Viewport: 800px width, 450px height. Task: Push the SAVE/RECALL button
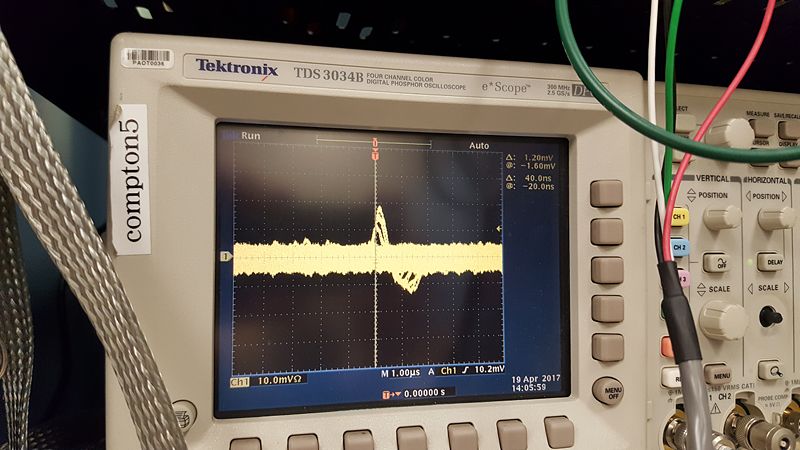pos(789,129)
